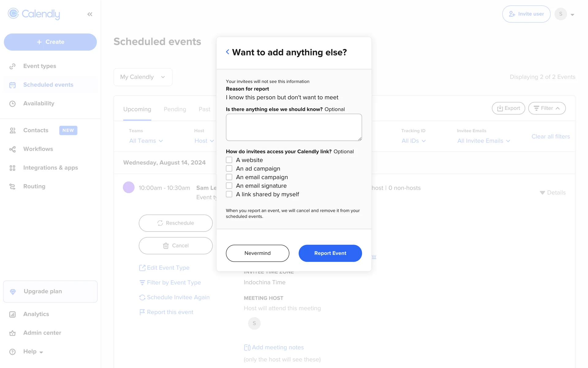Click the Calendly logo
588x368 pixels.
(x=34, y=14)
